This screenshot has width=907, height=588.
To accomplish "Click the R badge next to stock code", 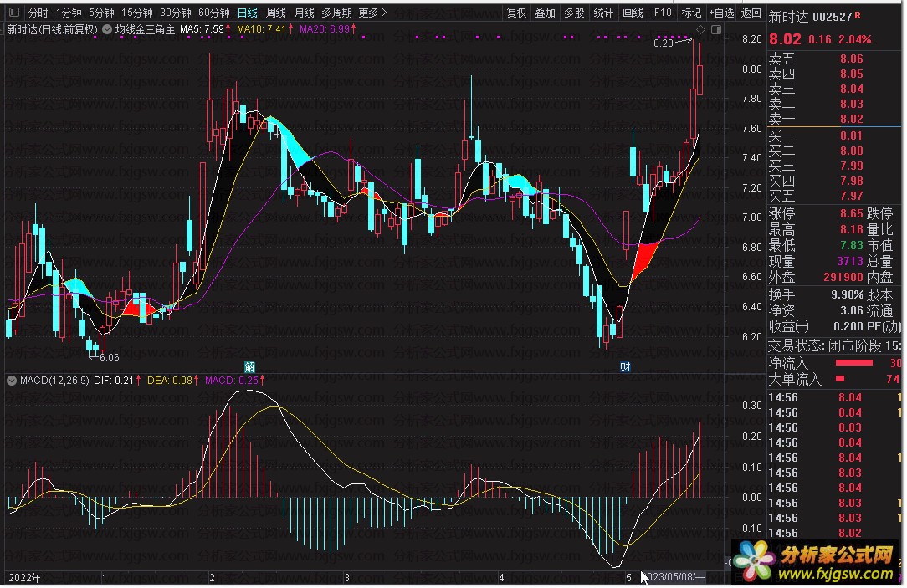I will [858, 16].
